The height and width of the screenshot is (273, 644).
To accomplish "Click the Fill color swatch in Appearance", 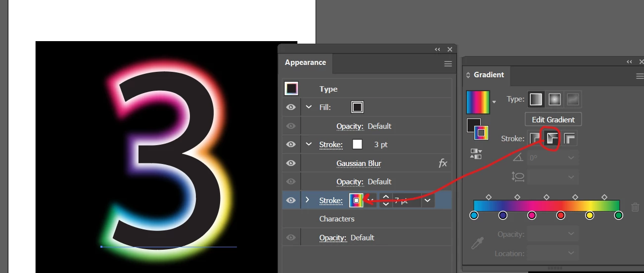I will tap(357, 107).
